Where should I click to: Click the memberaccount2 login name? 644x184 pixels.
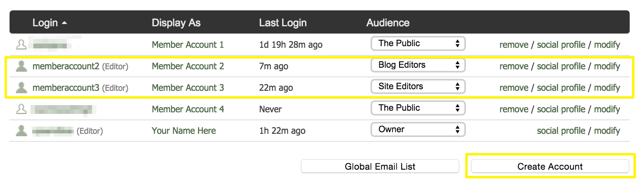(66, 66)
